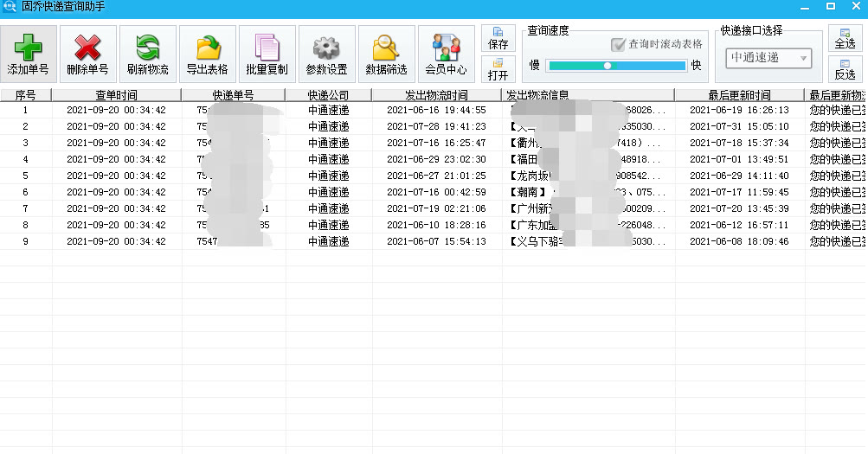
Task: Click the app logo in title bar
Action: pyautogui.click(x=9, y=7)
